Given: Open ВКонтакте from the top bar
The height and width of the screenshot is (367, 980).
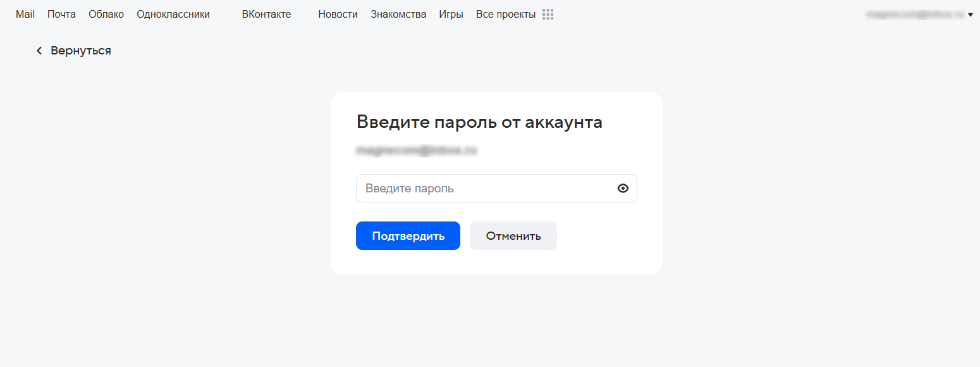Looking at the screenshot, I should point(266,15).
